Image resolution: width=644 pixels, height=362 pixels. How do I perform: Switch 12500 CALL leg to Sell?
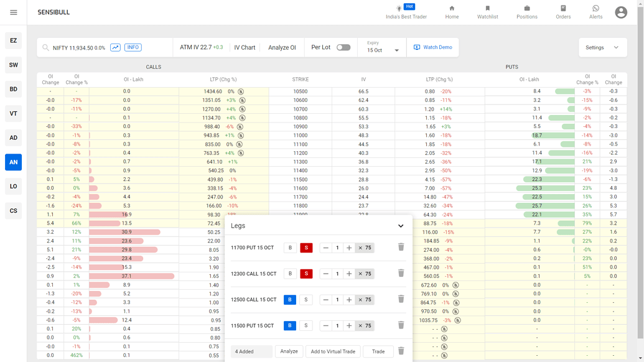click(306, 299)
